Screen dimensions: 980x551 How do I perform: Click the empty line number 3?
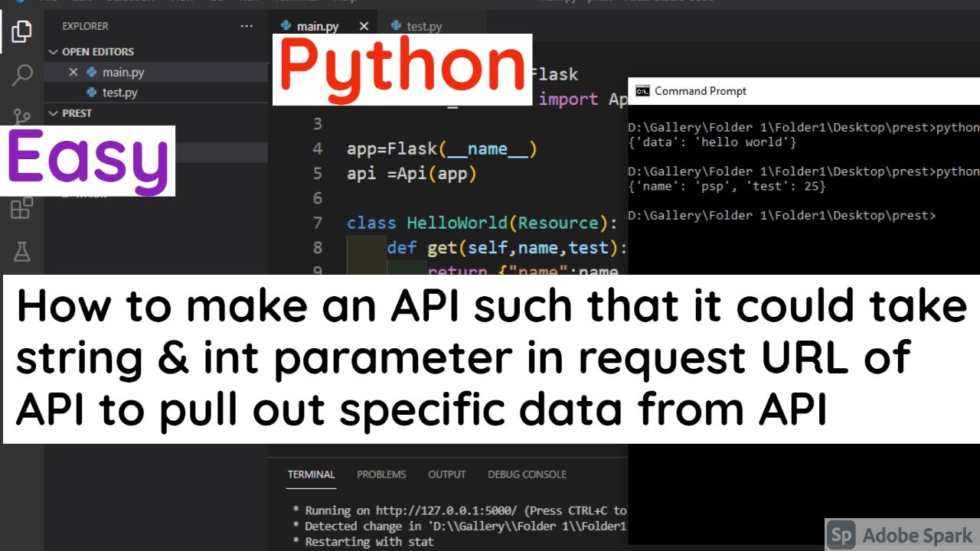click(318, 123)
